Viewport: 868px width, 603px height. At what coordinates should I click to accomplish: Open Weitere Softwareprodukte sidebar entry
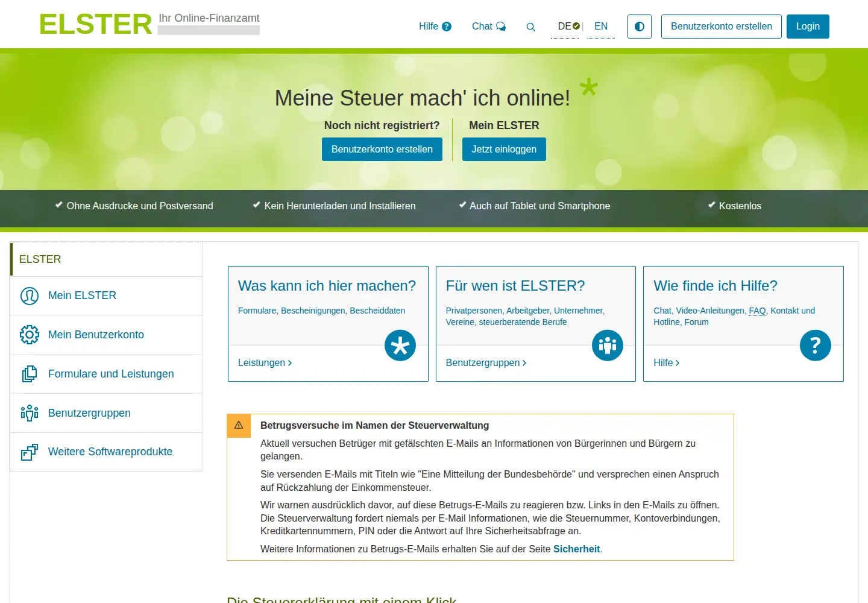106,452
